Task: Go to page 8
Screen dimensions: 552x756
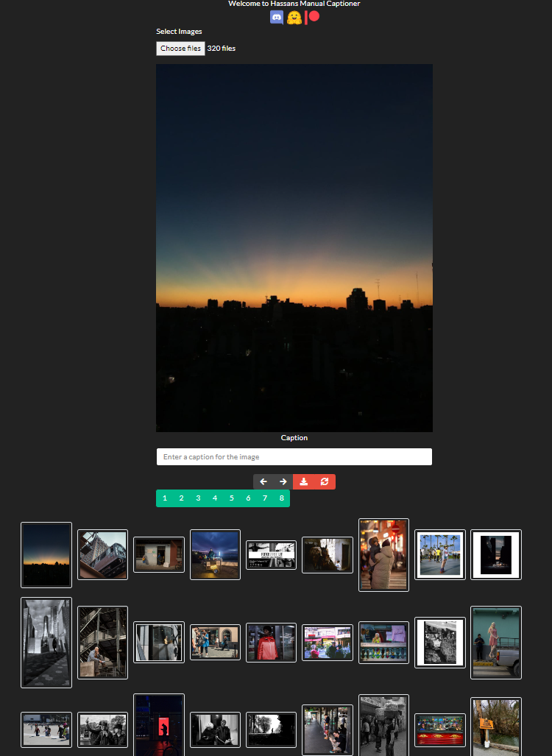Action: pos(282,498)
